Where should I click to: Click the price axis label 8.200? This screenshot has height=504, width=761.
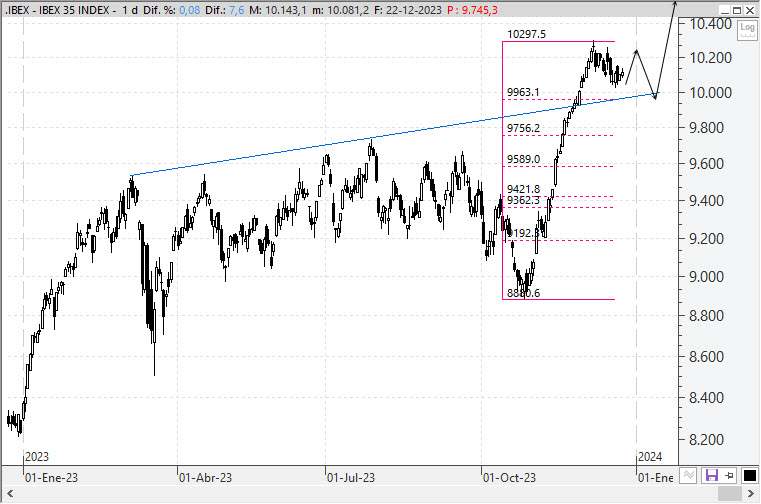pyautogui.click(x=707, y=440)
